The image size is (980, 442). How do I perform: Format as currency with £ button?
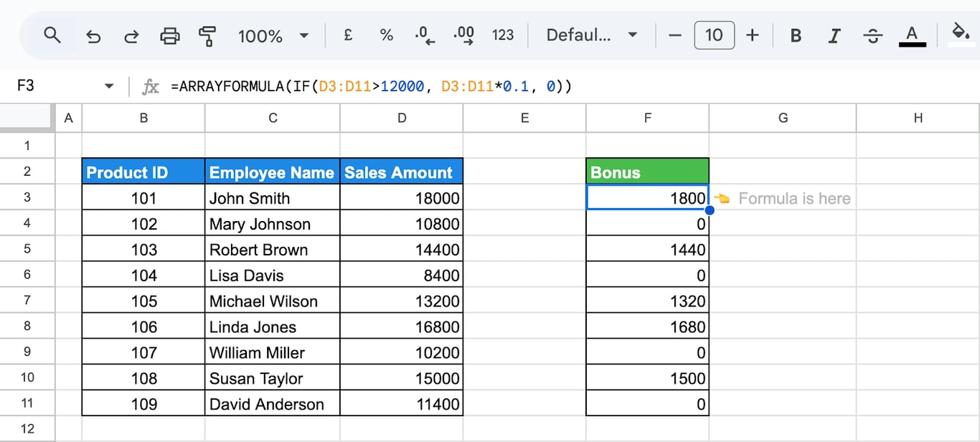click(348, 34)
